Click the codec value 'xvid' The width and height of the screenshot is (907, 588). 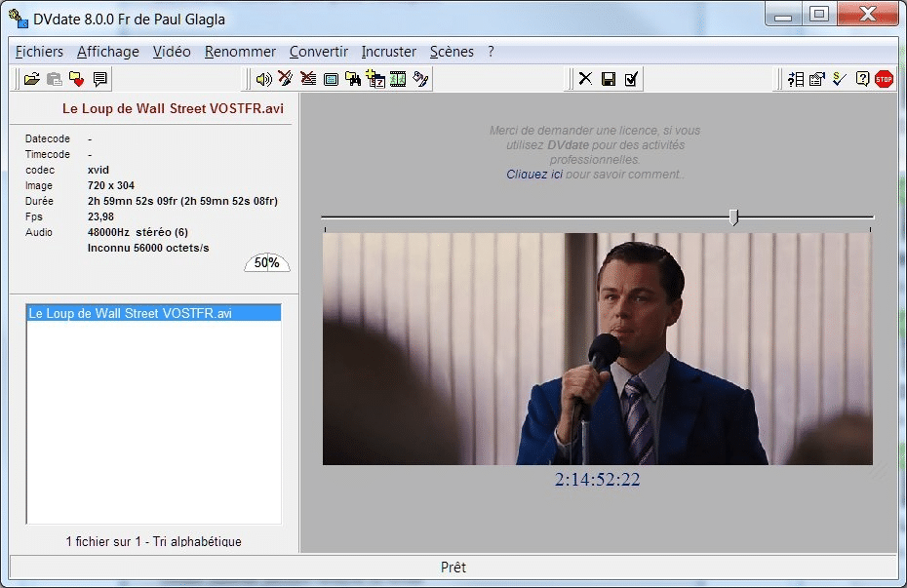tap(99, 170)
